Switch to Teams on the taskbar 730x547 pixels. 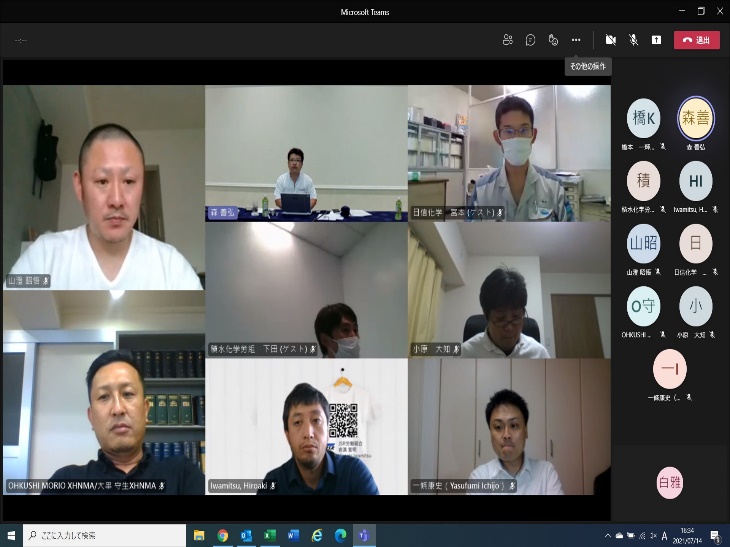[x=364, y=535]
